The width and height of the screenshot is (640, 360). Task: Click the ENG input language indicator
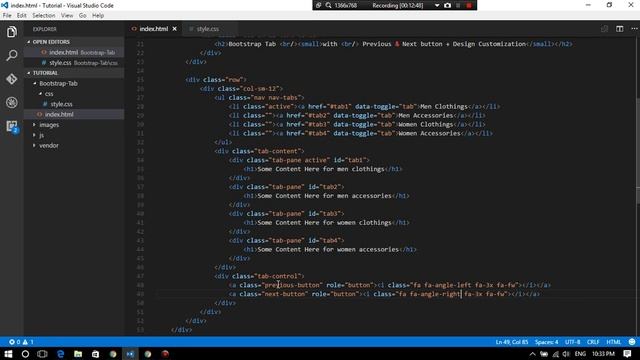pos(580,354)
